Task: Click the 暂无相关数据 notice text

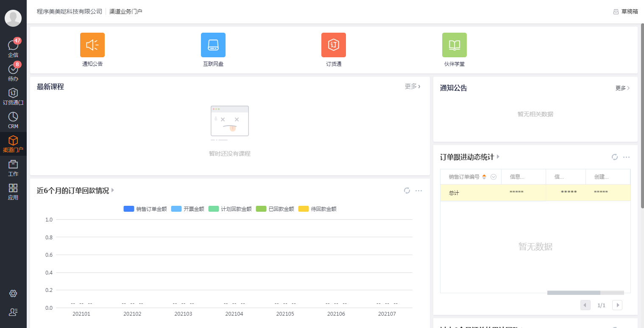Action: pos(535,114)
